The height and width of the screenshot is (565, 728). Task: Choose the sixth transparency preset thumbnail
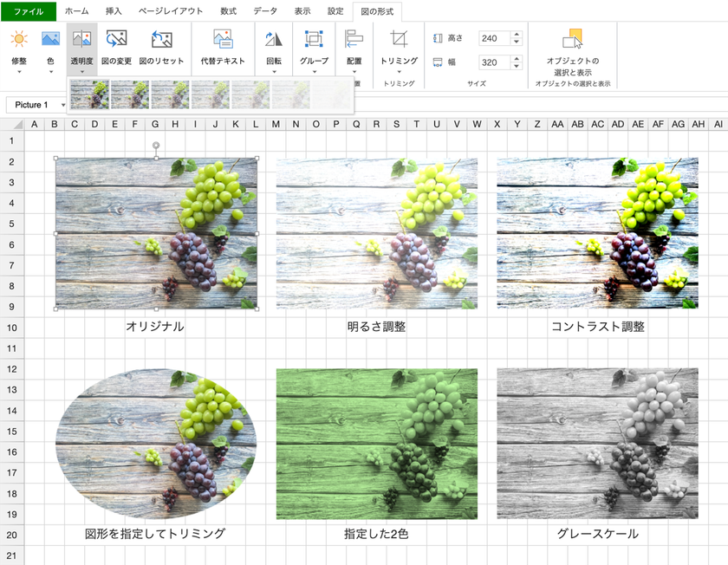coord(290,94)
